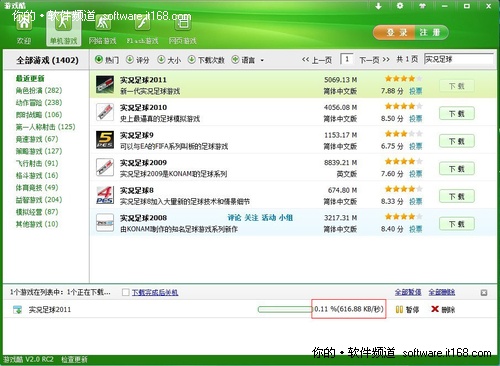Select 动作冒险 (238) category

tap(39, 103)
